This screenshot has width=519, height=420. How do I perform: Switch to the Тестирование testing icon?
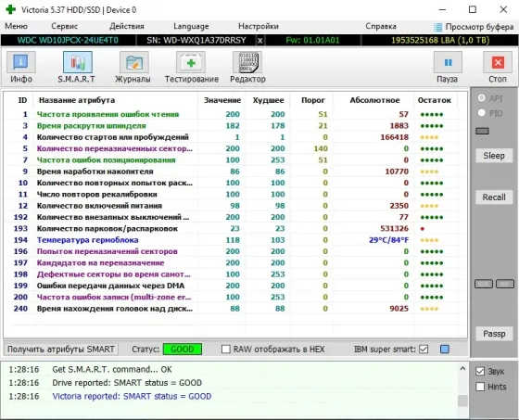tap(191, 63)
